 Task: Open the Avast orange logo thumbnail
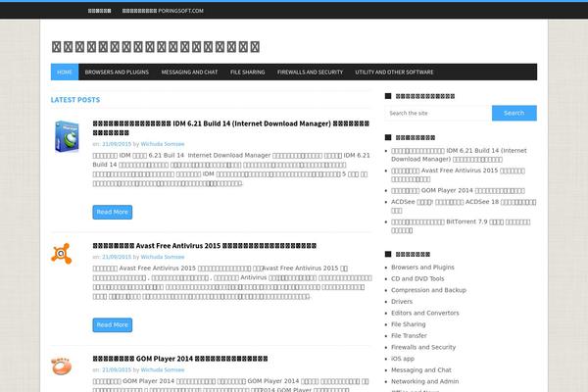(x=62, y=254)
